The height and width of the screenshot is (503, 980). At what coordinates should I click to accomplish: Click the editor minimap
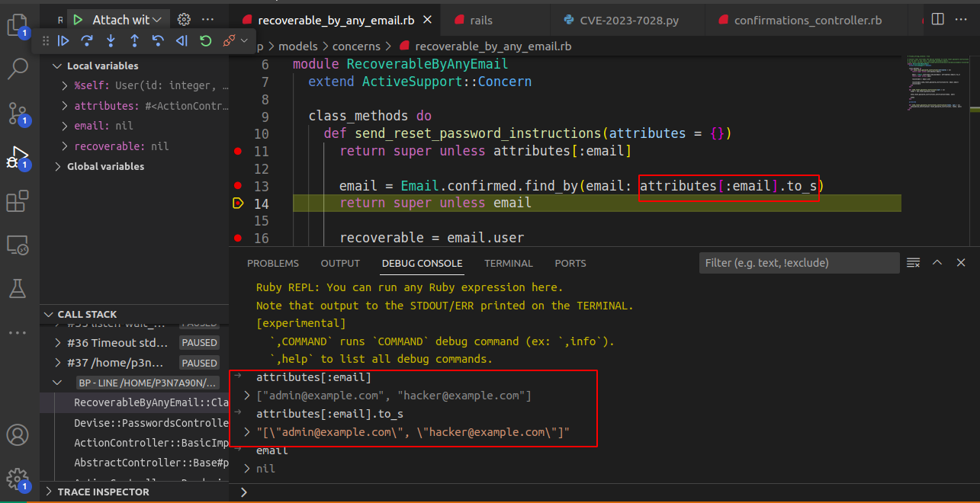[937, 84]
